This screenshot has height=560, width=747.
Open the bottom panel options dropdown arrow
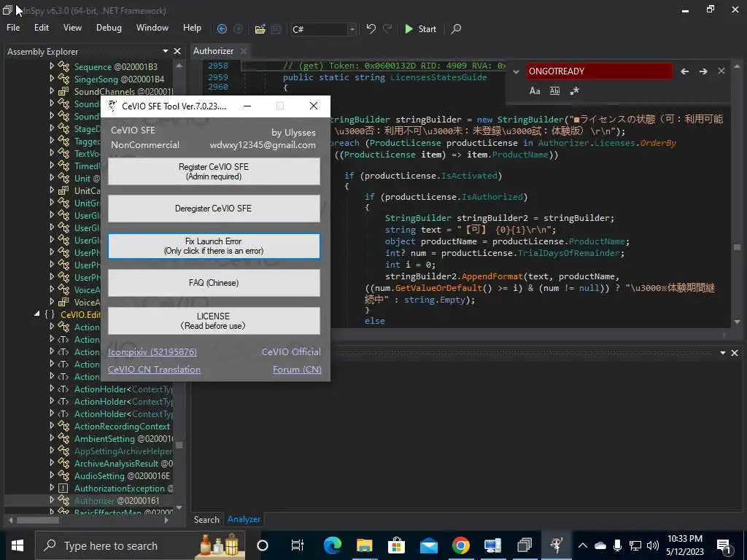(723, 353)
